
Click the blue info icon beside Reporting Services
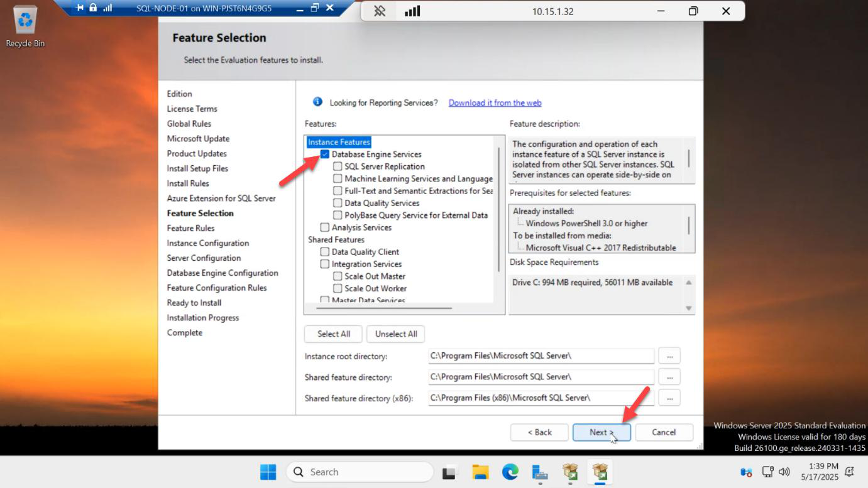317,102
